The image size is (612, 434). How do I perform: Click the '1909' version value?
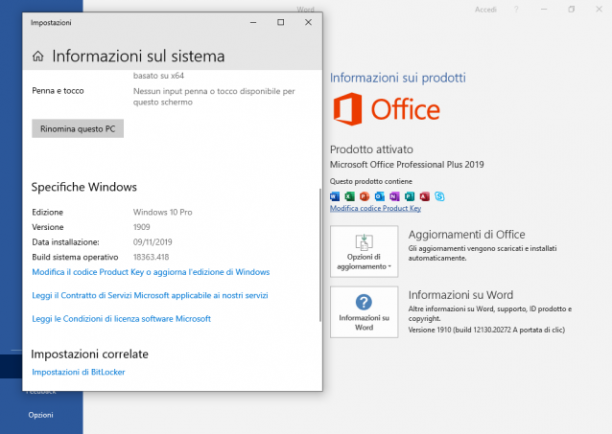142,227
